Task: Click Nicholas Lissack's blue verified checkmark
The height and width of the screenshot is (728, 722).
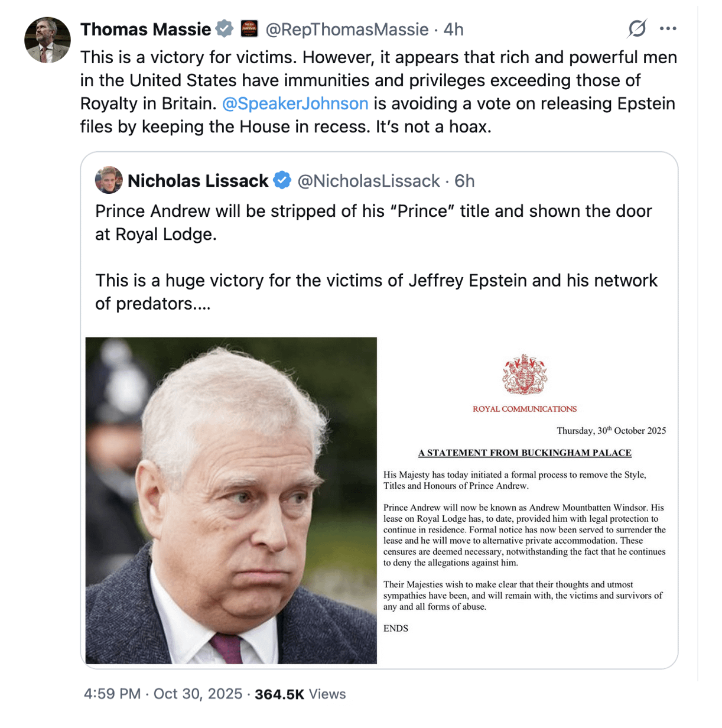Action: click(x=282, y=180)
